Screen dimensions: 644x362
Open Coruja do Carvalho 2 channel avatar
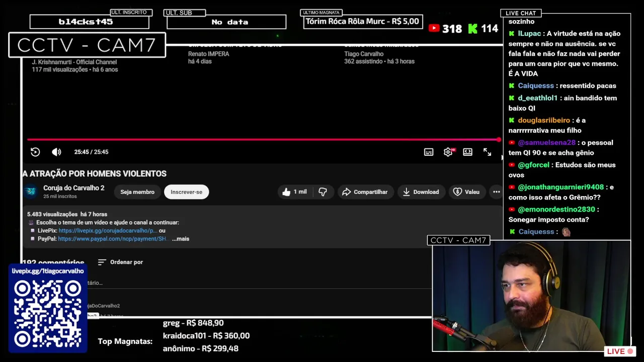[x=31, y=192]
